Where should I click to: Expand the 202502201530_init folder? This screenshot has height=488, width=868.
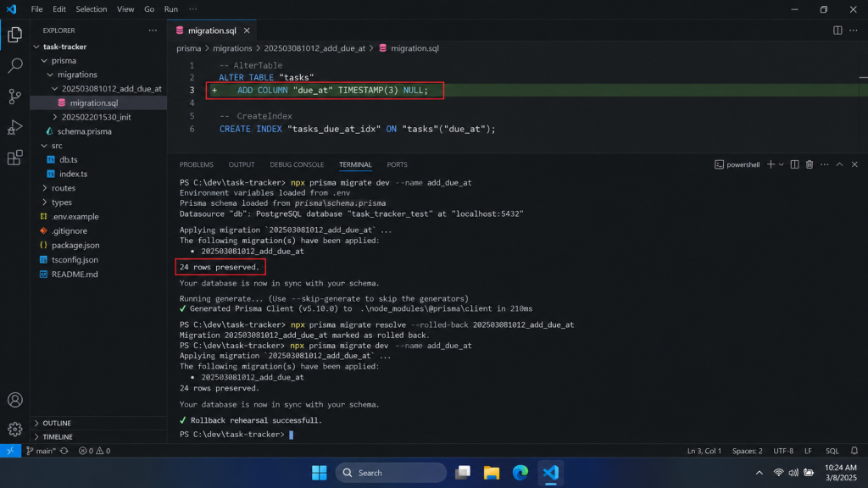55,117
